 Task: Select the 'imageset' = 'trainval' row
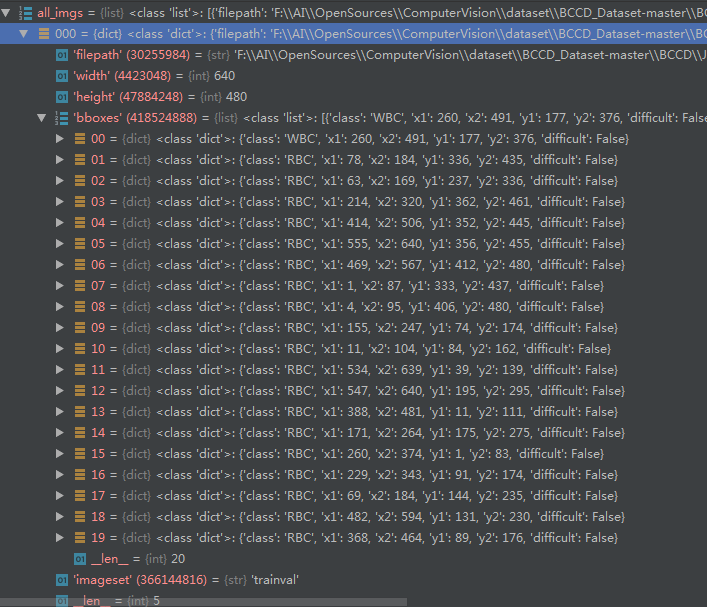pos(354,580)
